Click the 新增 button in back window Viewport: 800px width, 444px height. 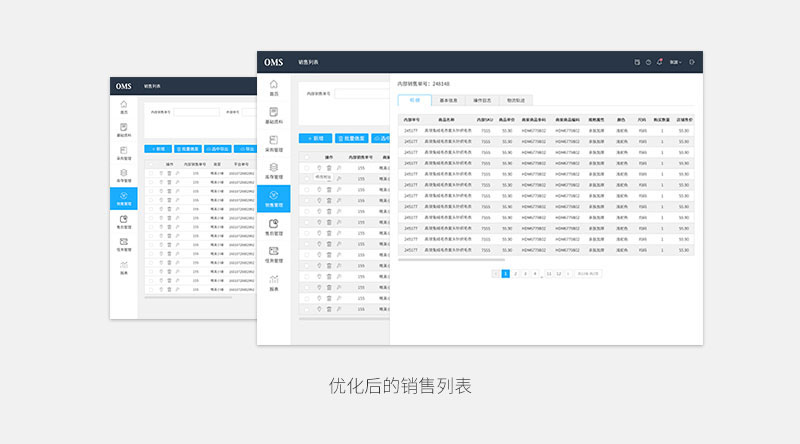pos(158,149)
